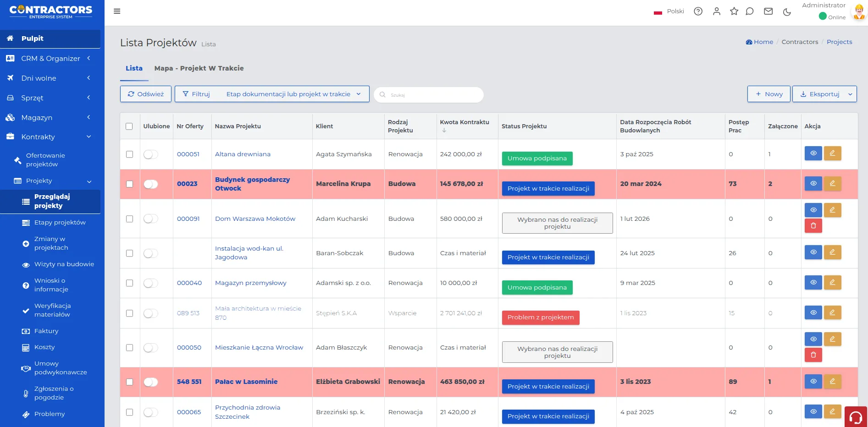Viewport: 868px width, 427px height.
Task: Click the Szukaj search field
Action: click(429, 95)
